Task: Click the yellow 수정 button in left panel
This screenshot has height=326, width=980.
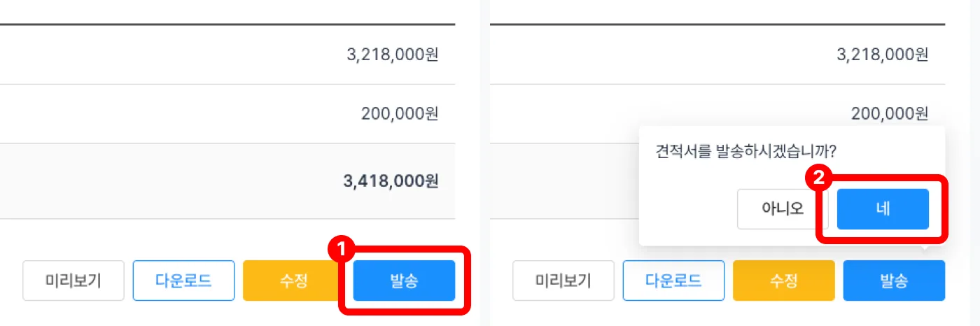Action: 294,281
